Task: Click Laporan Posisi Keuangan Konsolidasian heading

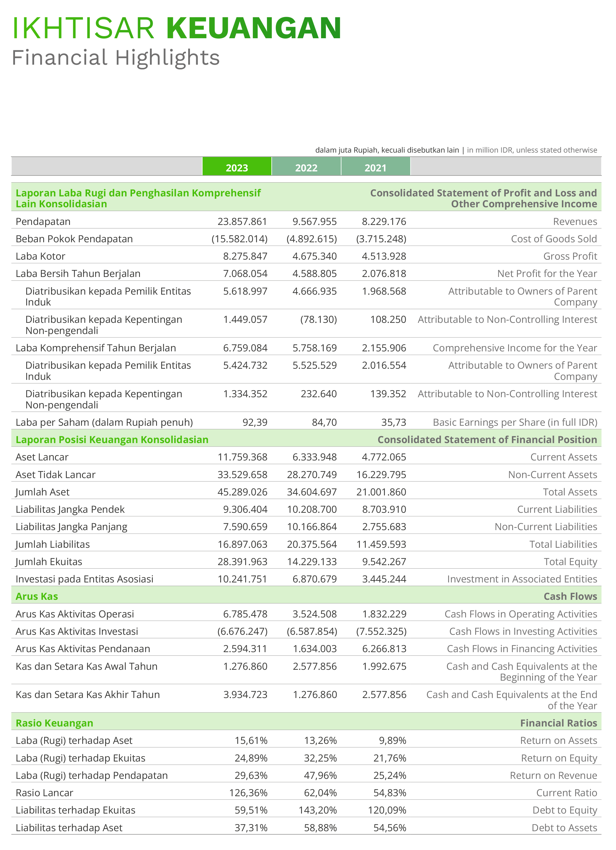Action: (112, 440)
